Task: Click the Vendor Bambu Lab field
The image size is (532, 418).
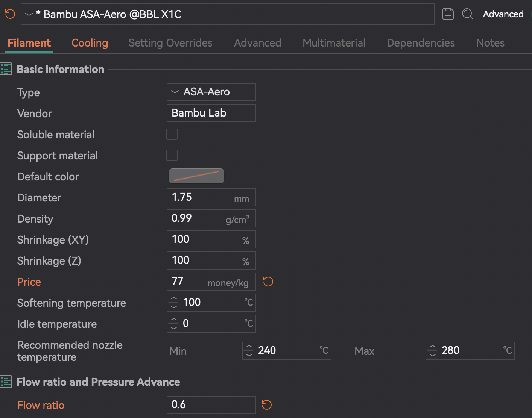Action: (211, 113)
